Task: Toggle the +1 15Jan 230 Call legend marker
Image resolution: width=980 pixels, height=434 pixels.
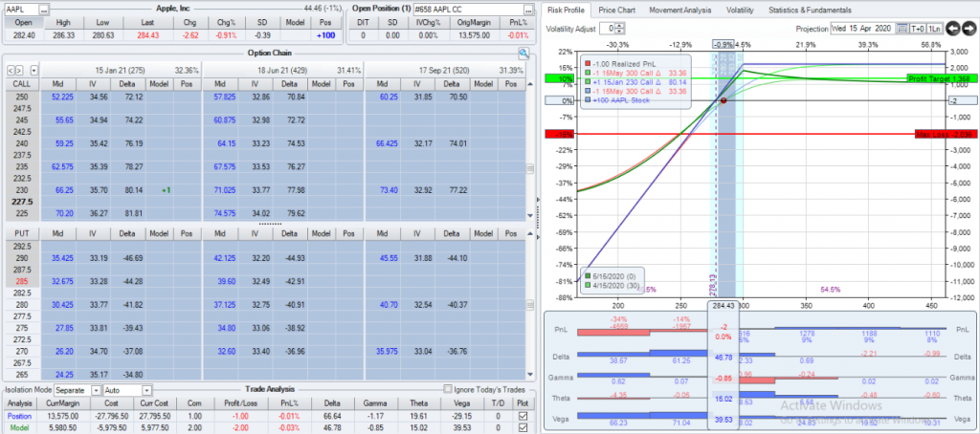Action: (x=586, y=81)
